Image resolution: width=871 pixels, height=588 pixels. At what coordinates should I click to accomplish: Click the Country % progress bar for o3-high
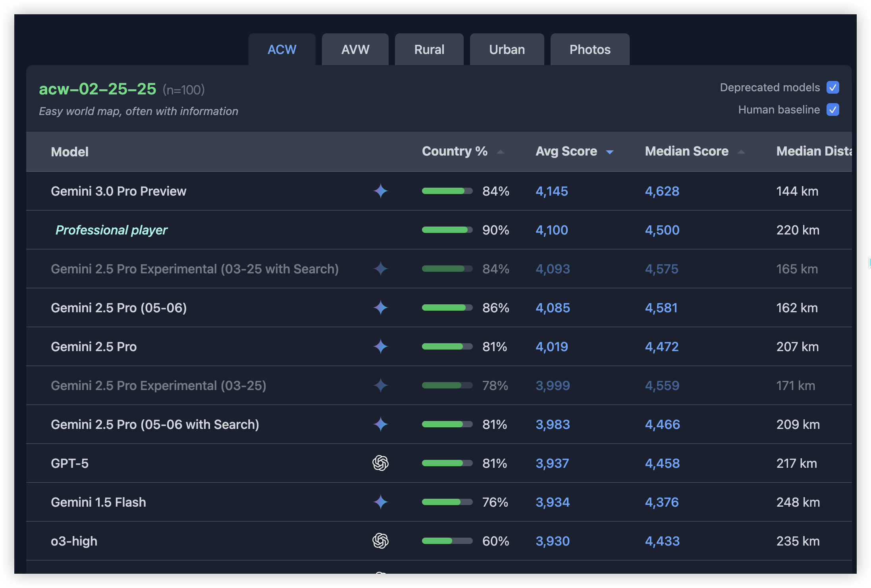tap(447, 541)
